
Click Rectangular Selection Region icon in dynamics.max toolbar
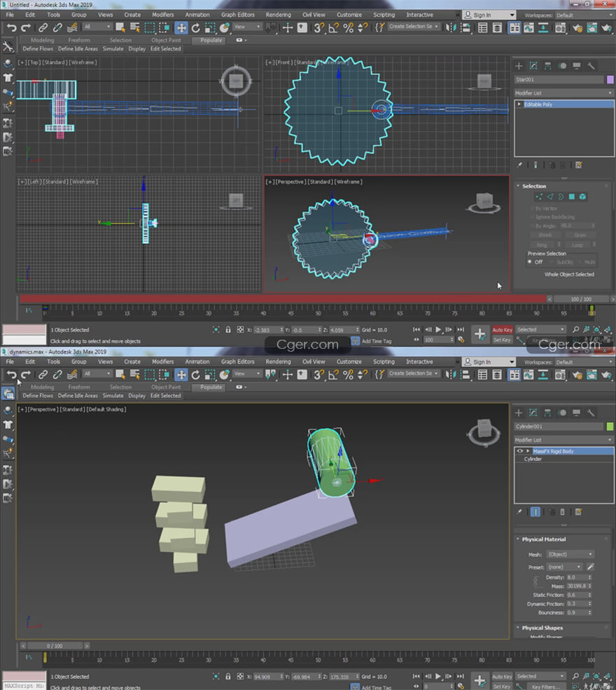150,375
